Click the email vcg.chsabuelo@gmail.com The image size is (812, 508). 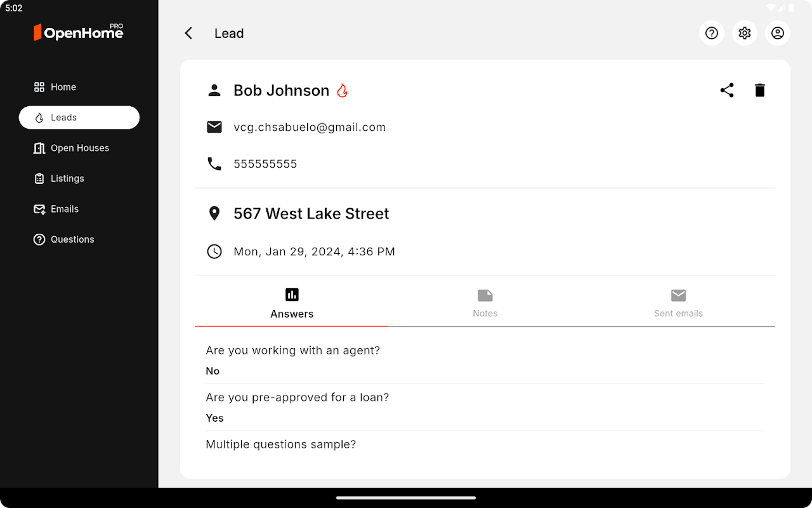point(310,127)
